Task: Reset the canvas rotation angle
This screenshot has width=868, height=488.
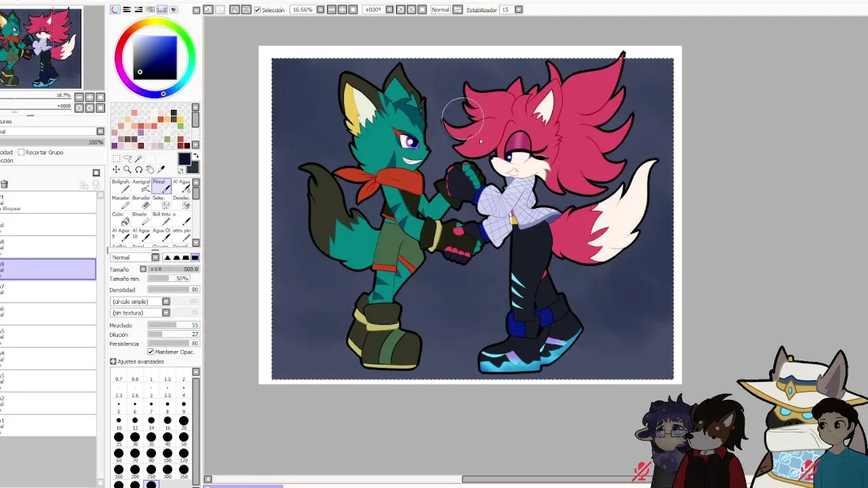Action: [x=422, y=9]
